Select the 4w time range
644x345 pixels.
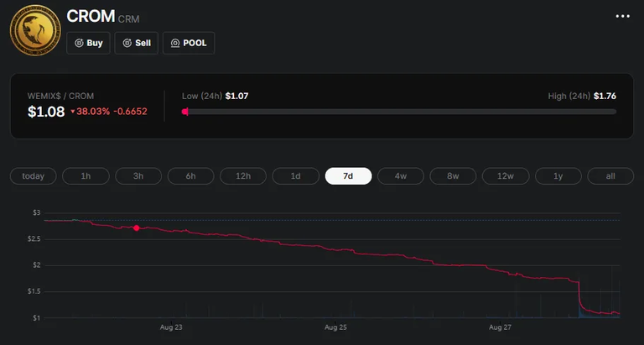(x=401, y=176)
